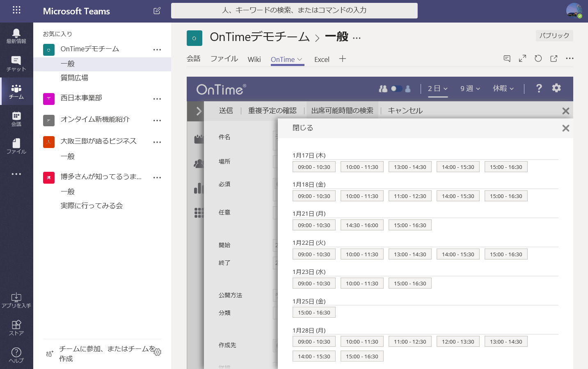Switch to the Excel tab
The width and height of the screenshot is (588, 369).
[x=322, y=59]
